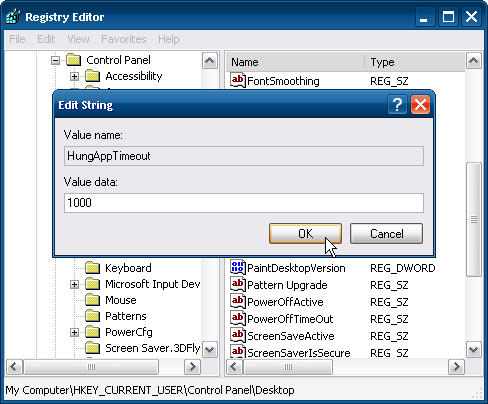The image size is (488, 404).
Task: Click the Pattern Upgrade value icon
Action: (x=237, y=284)
